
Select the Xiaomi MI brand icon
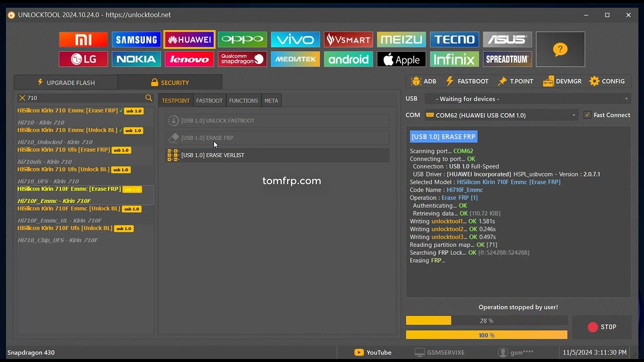[84, 40]
